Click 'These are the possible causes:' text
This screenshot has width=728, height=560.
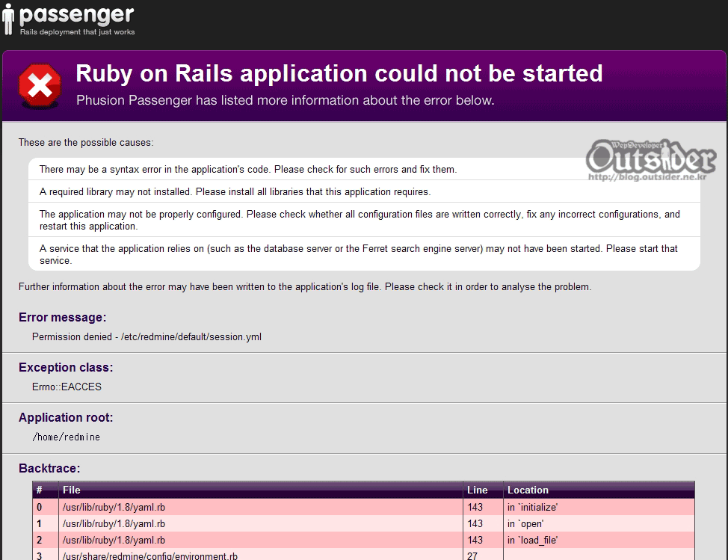pyautogui.click(x=86, y=143)
